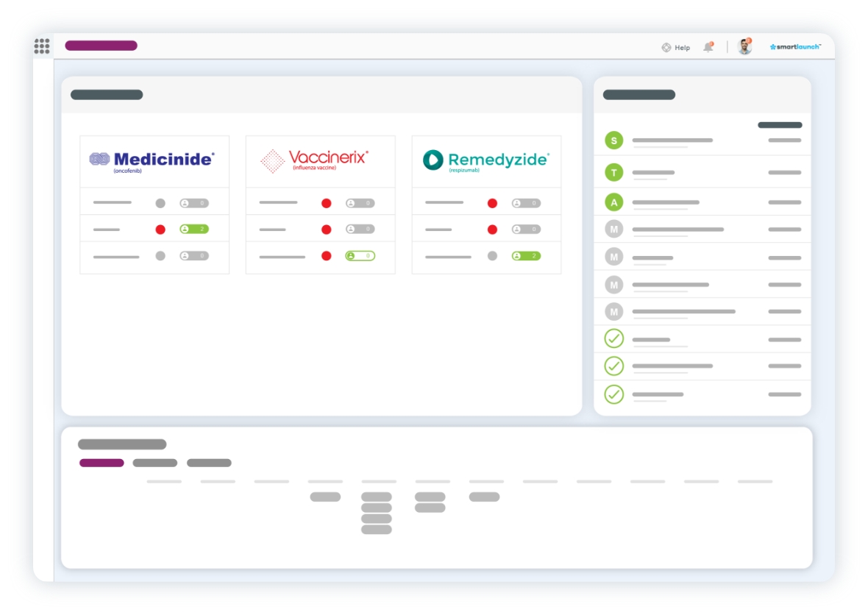868x615 pixels.
Task: Click Medicinide's green user badge showing 2
Action: click(194, 230)
